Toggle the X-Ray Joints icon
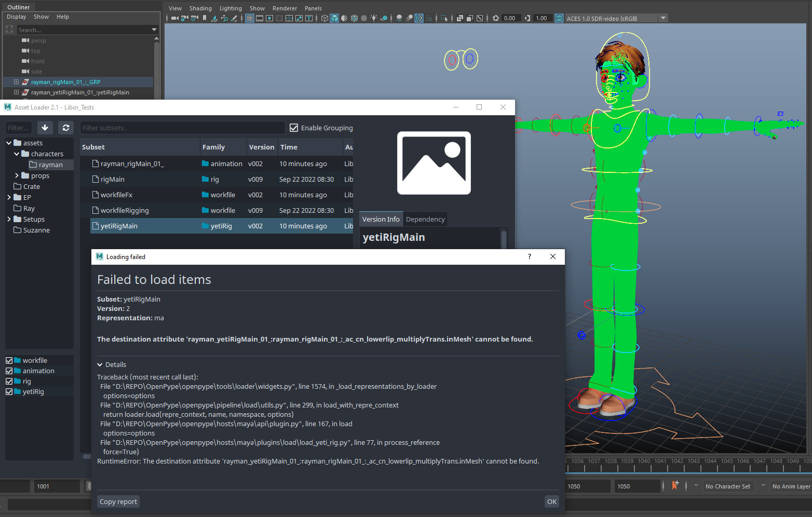812x517 pixels. click(x=480, y=18)
